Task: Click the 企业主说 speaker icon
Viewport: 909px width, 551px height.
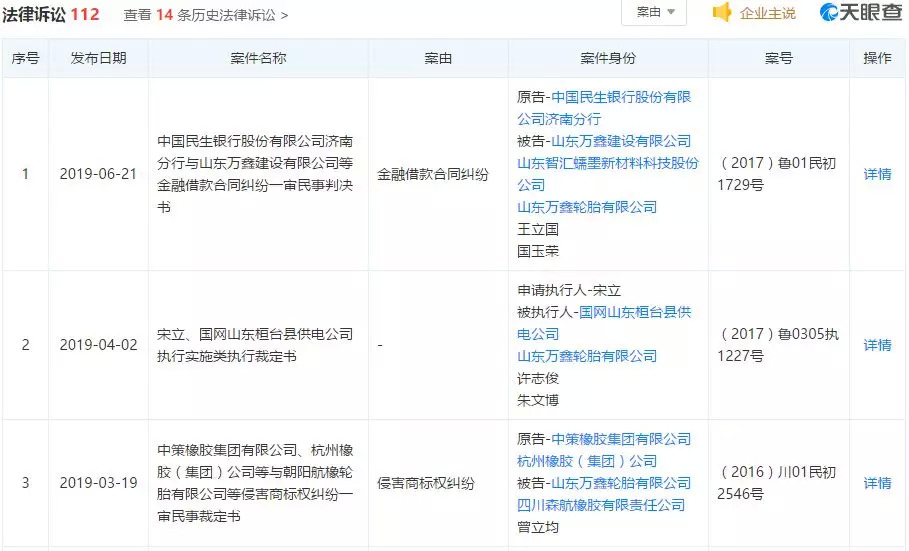Action: [722, 12]
